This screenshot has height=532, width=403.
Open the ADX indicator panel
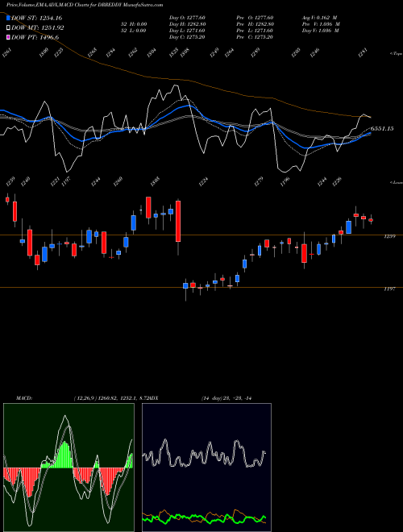click(x=206, y=468)
